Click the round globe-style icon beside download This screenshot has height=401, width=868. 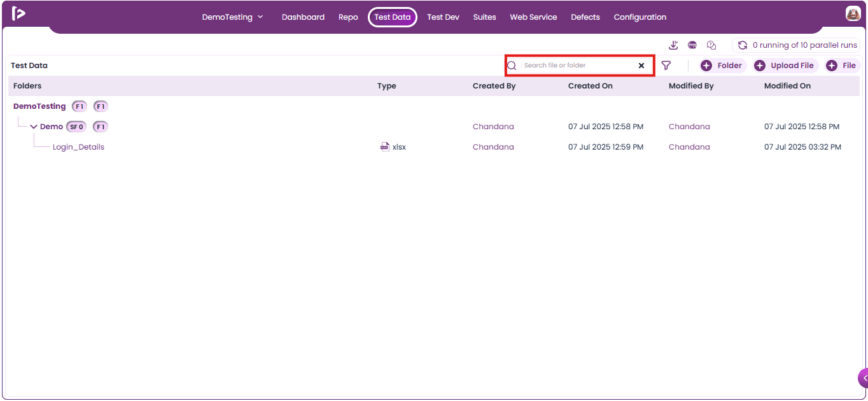tap(692, 45)
